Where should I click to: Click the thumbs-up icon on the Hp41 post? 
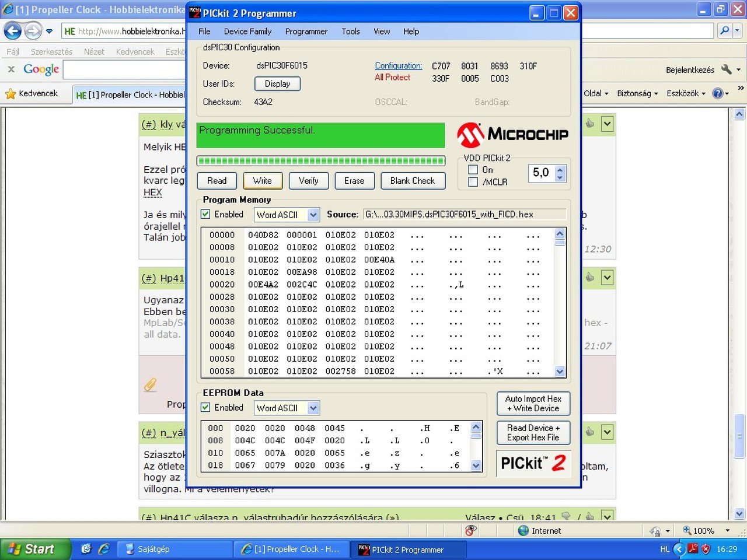click(590, 277)
